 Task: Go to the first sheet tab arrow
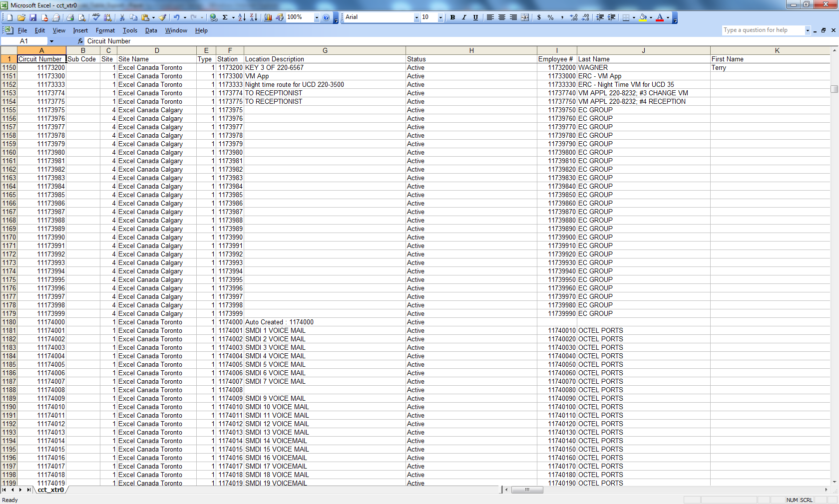(4, 490)
